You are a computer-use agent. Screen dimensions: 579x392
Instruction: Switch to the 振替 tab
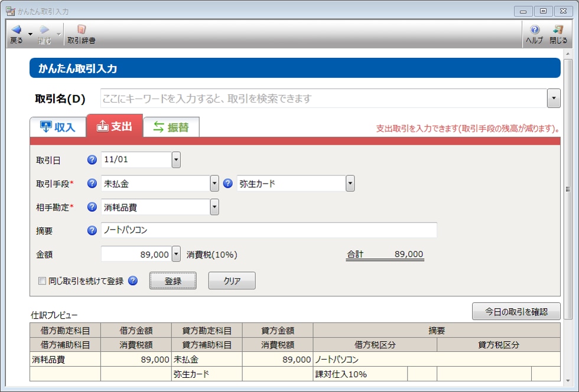[x=171, y=127]
